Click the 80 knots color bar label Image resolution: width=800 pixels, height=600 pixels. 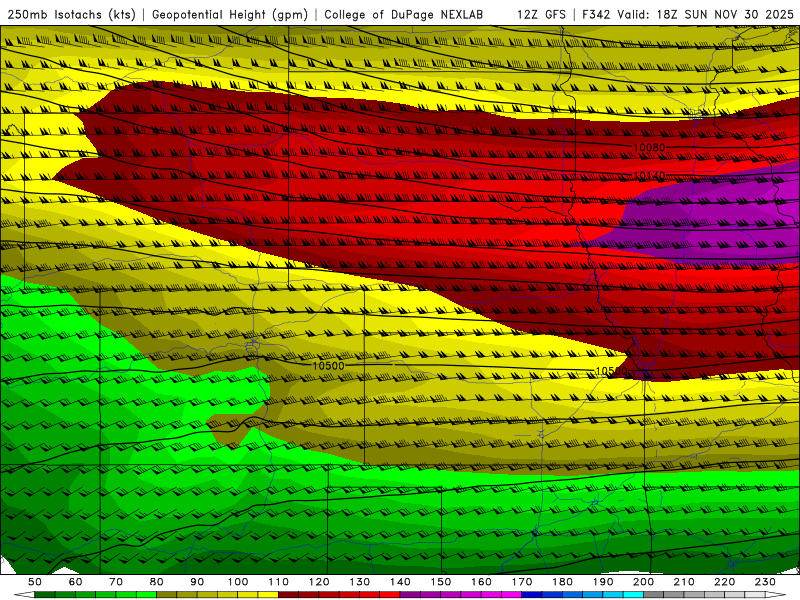coord(157,582)
